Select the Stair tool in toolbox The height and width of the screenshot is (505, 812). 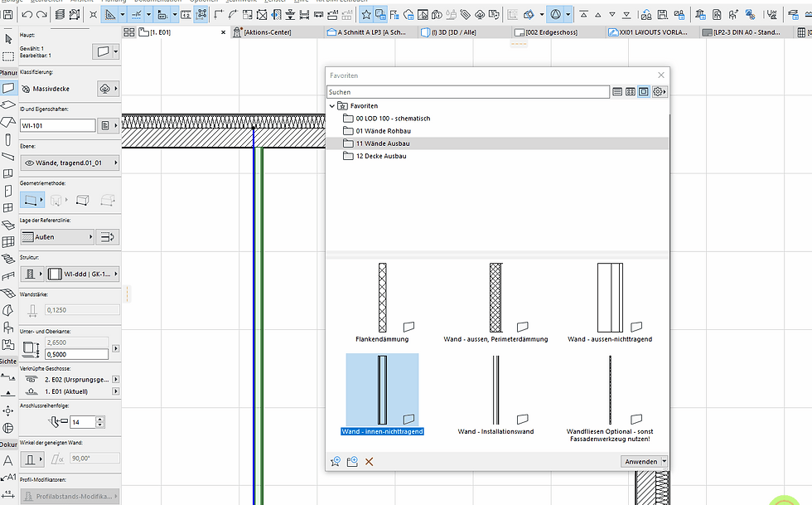point(8,259)
